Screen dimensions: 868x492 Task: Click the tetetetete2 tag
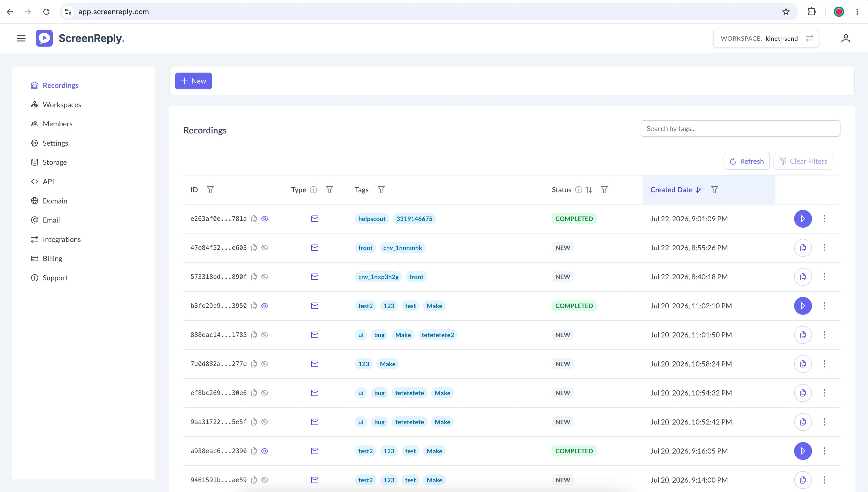pyautogui.click(x=438, y=335)
